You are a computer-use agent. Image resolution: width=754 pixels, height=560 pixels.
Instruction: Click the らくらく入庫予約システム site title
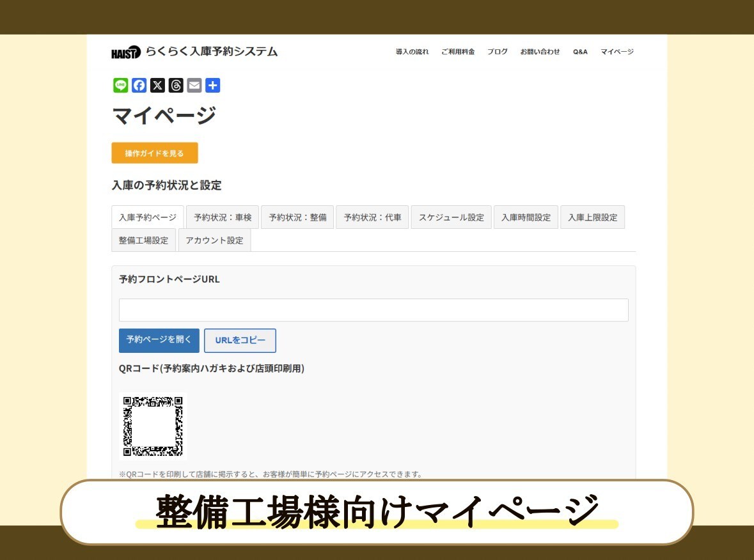[212, 51]
